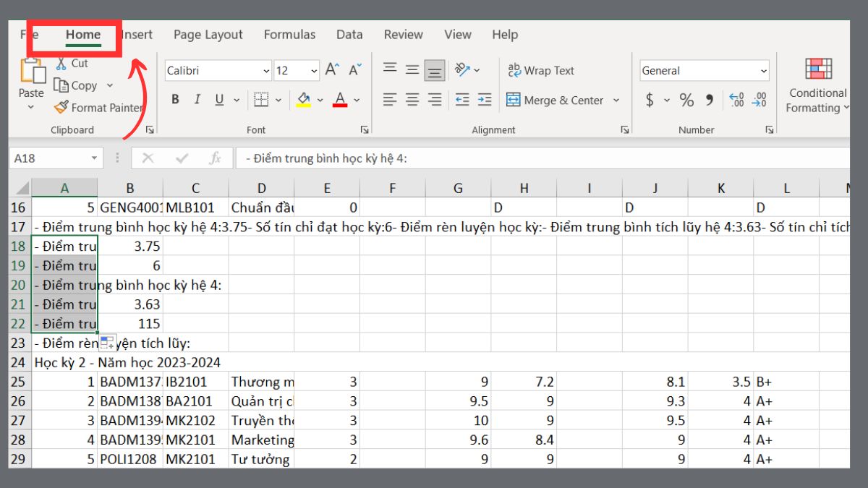Apply Bold formatting
The width and height of the screenshot is (868, 488).
click(175, 100)
